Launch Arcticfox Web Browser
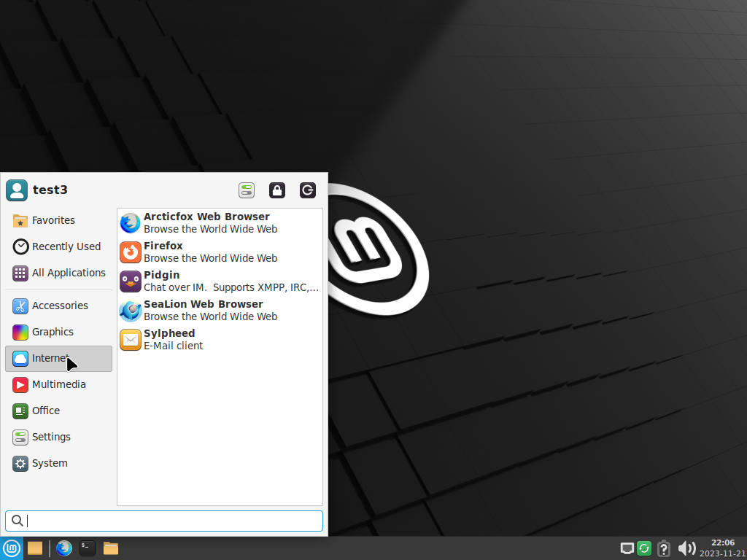This screenshot has width=747, height=560. (220, 223)
